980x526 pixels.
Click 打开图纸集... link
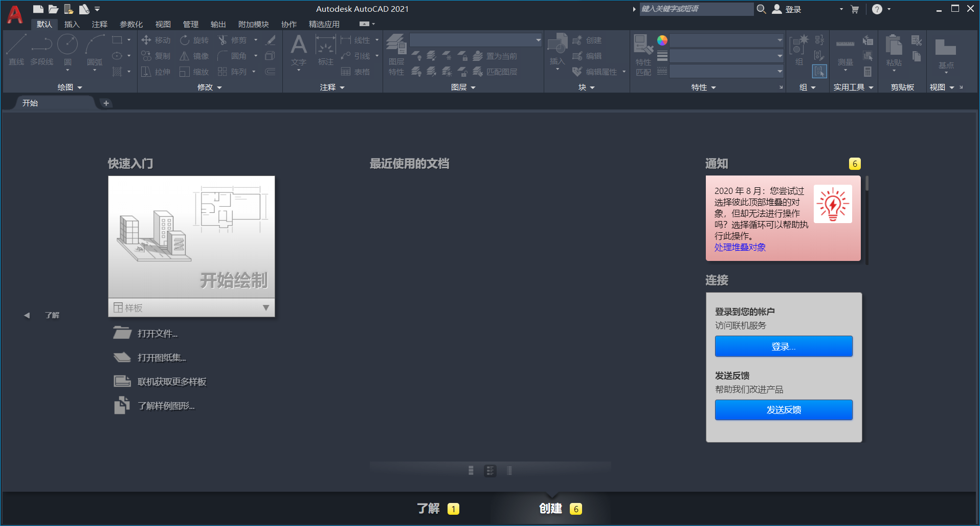pyautogui.click(x=162, y=358)
